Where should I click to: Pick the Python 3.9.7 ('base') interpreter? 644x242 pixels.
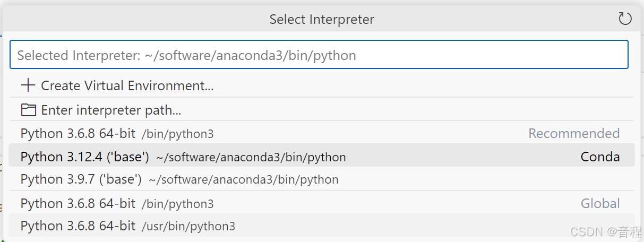(81, 179)
